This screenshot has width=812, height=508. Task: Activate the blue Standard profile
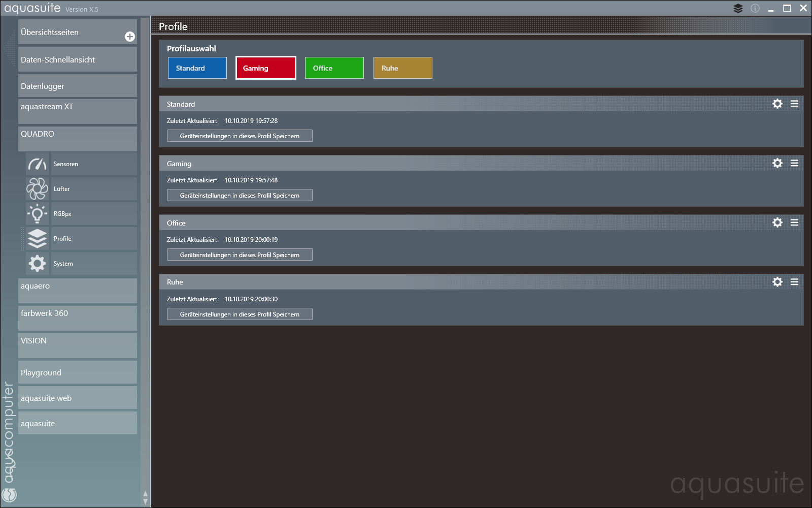[x=197, y=68]
